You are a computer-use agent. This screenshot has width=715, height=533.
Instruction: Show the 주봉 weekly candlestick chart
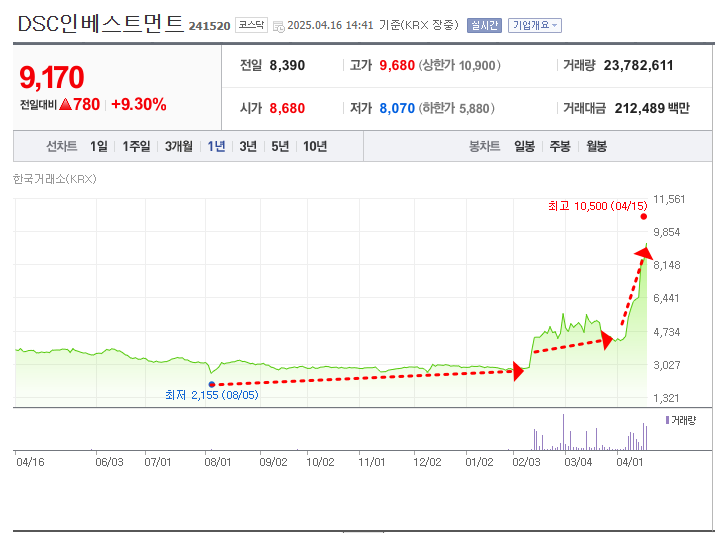point(560,146)
